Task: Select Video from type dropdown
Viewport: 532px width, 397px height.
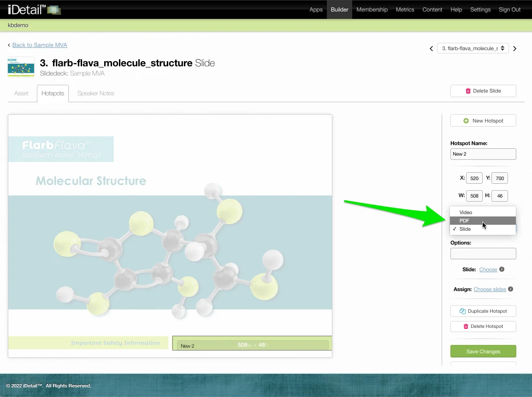Action: point(483,212)
